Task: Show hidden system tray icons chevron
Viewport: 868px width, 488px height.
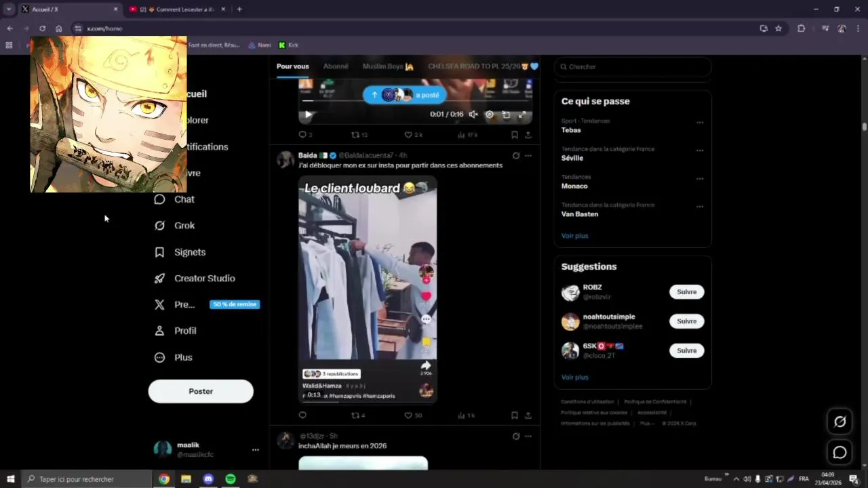Action: click(737, 479)
